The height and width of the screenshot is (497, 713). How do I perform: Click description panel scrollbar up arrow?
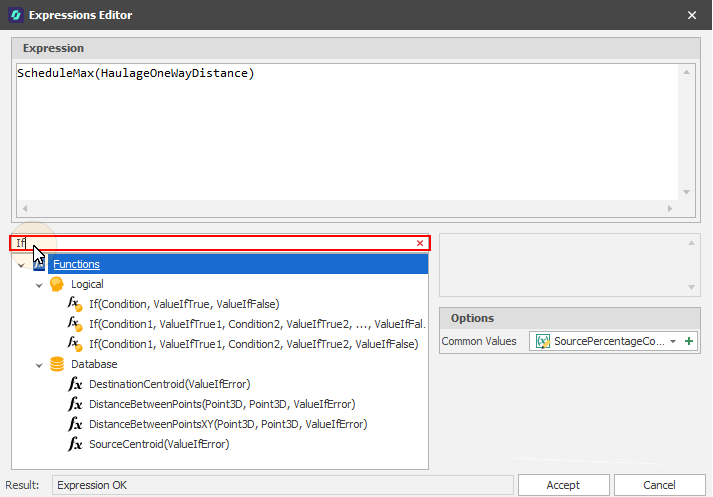tap(691, 243)
